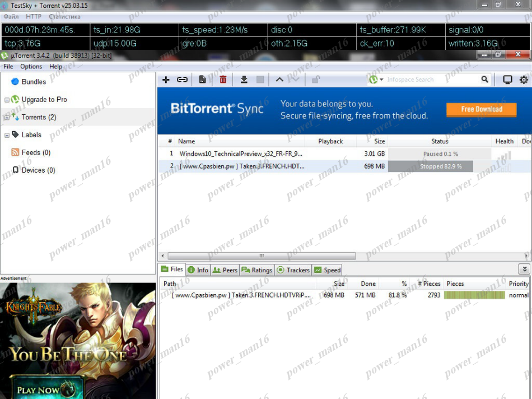This screenshot has height=399, width=532.
Task: Click the Create New Torrent icon
Action: (x=202, y=80)
